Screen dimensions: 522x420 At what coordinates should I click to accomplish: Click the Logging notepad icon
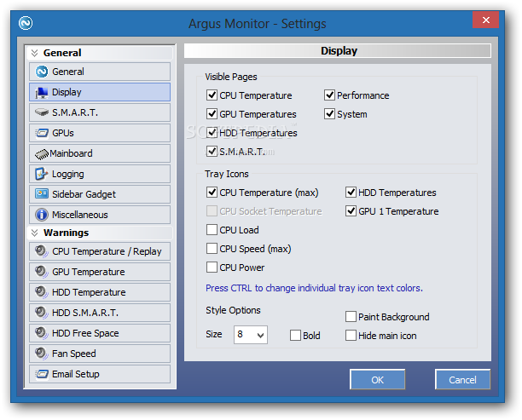click(x=42, y=174)
